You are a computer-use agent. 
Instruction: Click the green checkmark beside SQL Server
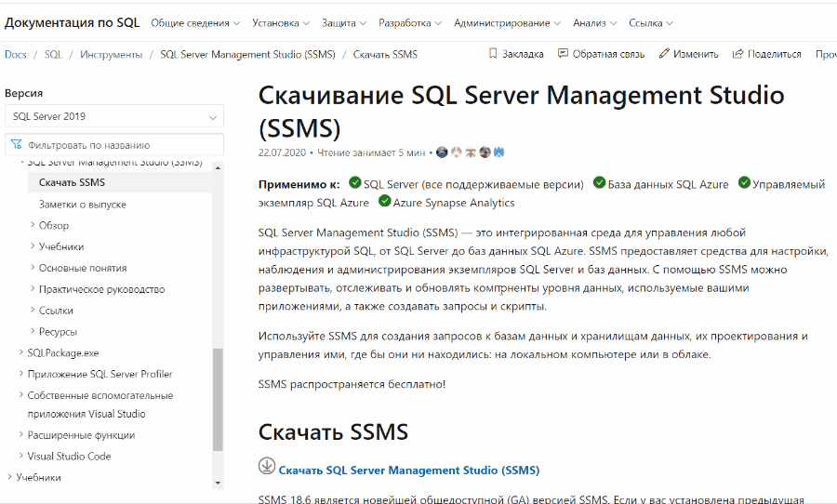354,183
